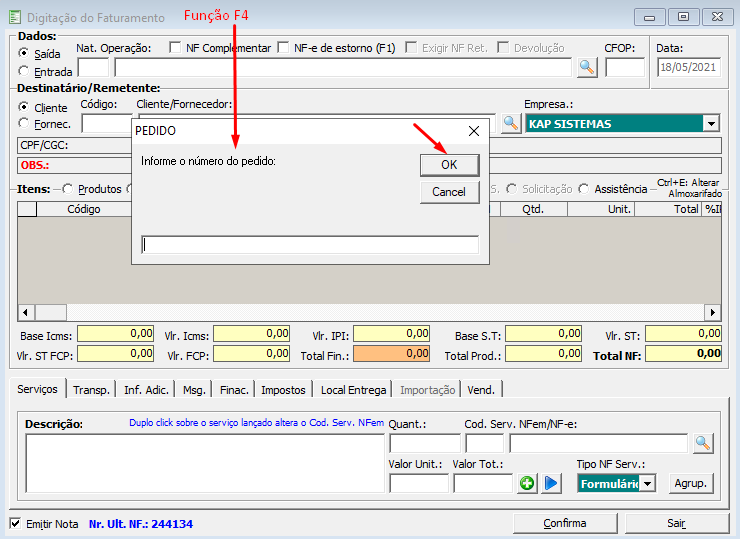Image resolution: width=740 pixels, height=539 pixels.
Task: Click Cancel in the PEDIDO dialog
Action: [x=449, y=192]
